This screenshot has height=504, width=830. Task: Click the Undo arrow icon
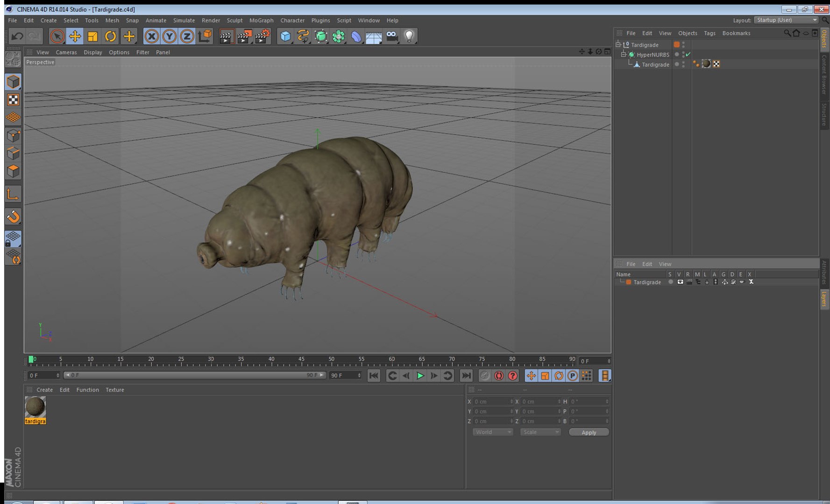click(x=17, y=36)
